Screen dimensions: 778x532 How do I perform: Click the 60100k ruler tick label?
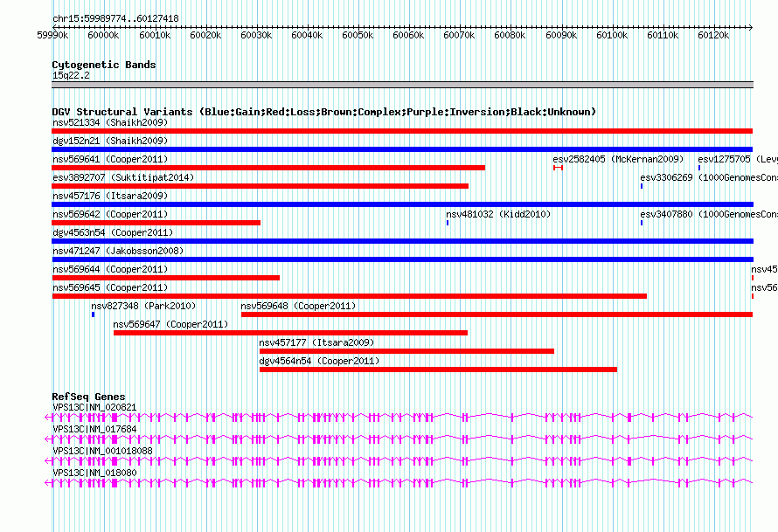point(612,35)
